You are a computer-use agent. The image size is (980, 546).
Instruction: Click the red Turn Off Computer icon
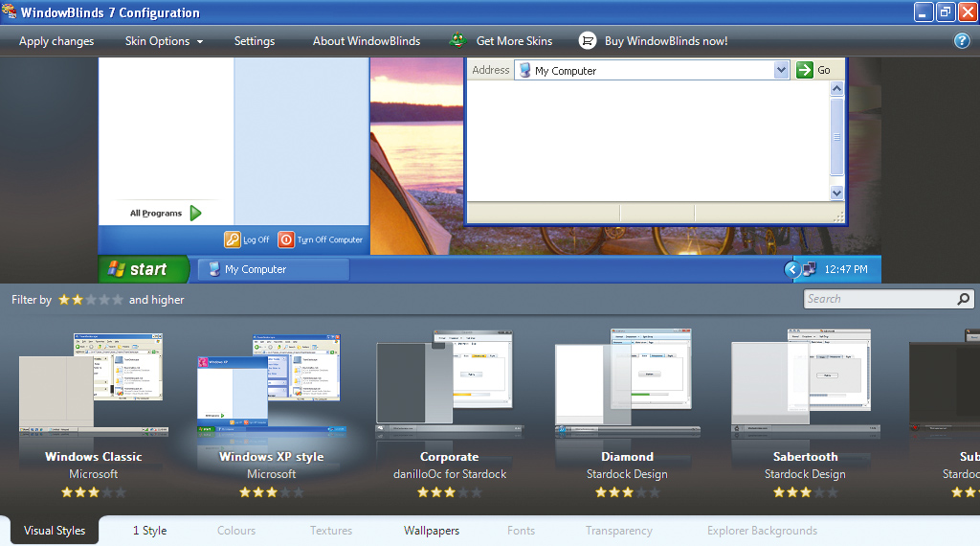click(x=286, y=239)
